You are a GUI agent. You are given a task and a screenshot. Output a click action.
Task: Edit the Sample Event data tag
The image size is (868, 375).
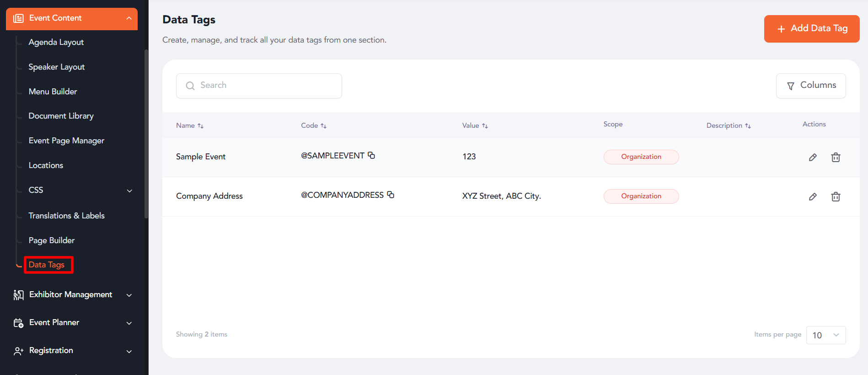(812, 158)
